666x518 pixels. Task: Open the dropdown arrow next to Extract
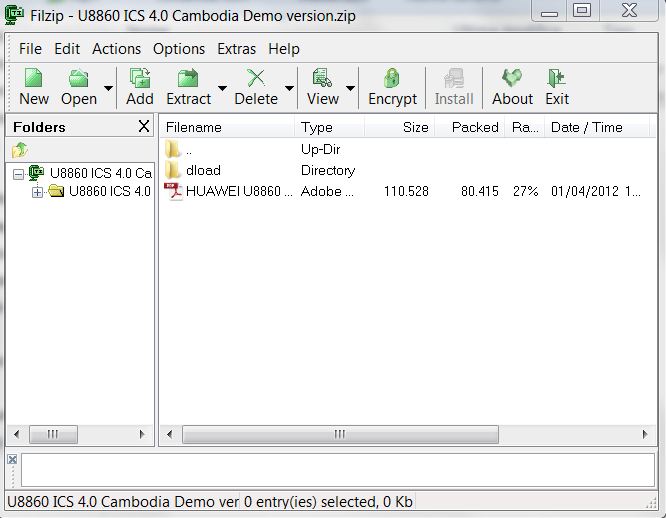222,88
